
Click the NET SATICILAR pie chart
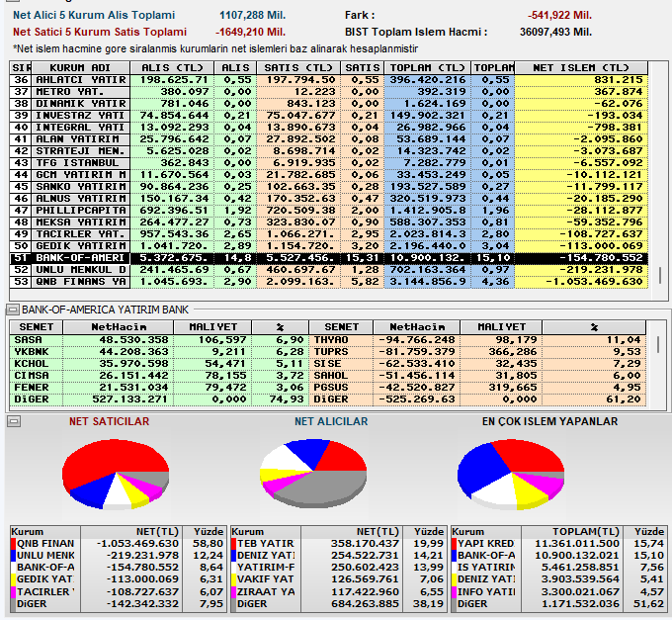click(x=116, y=475)
